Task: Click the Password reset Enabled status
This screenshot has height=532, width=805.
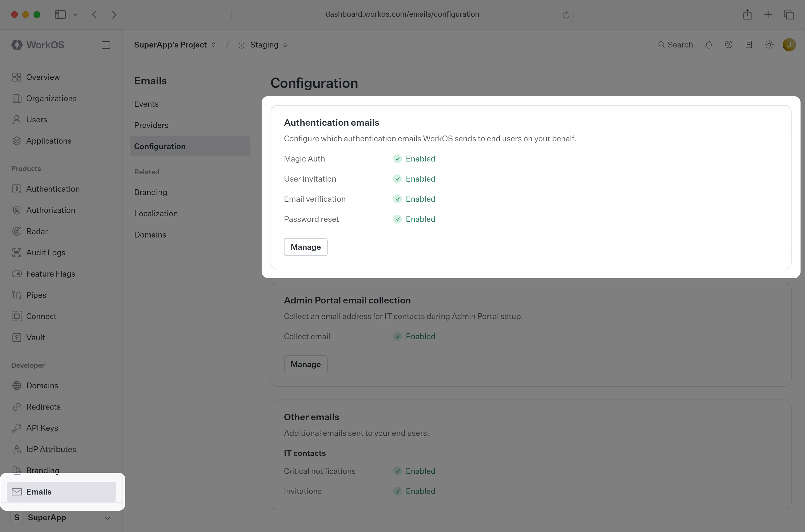Action: coord(414,219)
